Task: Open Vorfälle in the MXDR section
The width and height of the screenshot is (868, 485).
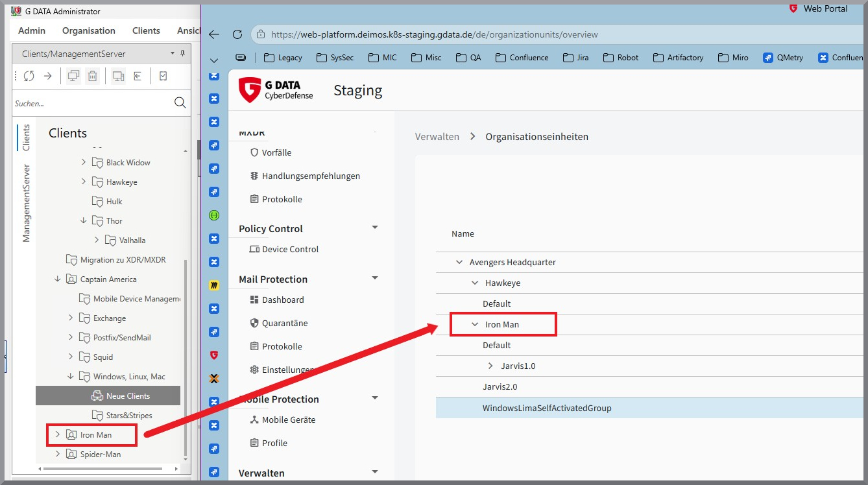Action: pyautogui.click(x=276, y=152)
